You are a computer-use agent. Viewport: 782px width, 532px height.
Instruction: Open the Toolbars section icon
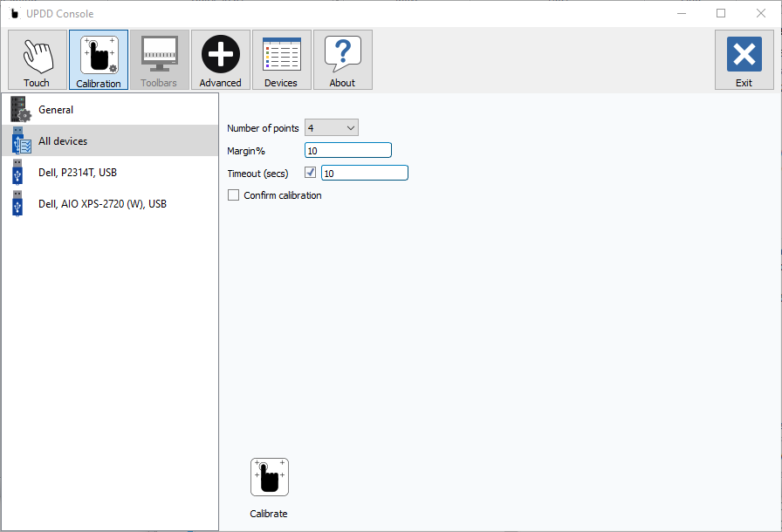pyautogui.click(x=159, y=59)
